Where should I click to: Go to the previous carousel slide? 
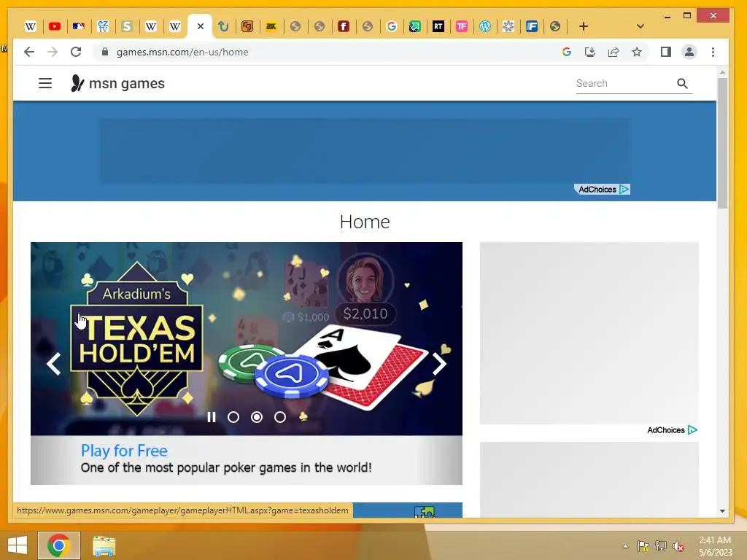tap(54, 365)
